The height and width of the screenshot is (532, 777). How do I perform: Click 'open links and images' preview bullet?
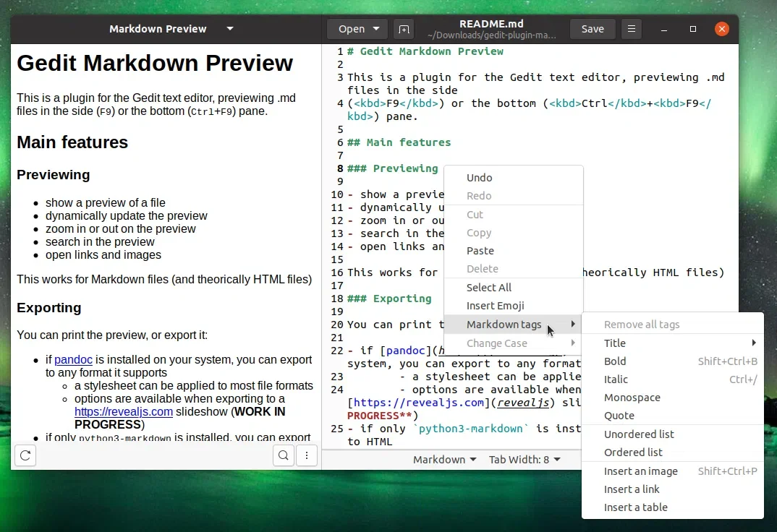103,255
